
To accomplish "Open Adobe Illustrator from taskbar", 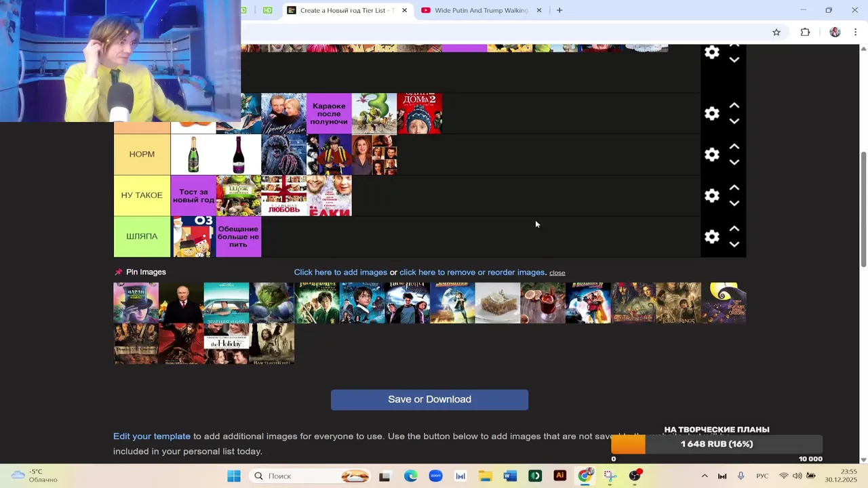I will [560, 476].
